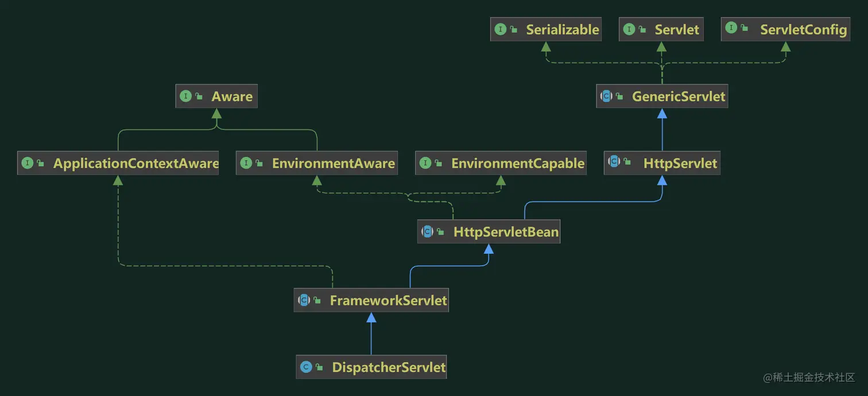The height and width of the screenshot is (396, 868).
Task: Click the visibility lock icon on GenericServlet
Action: tap(620, 96)
